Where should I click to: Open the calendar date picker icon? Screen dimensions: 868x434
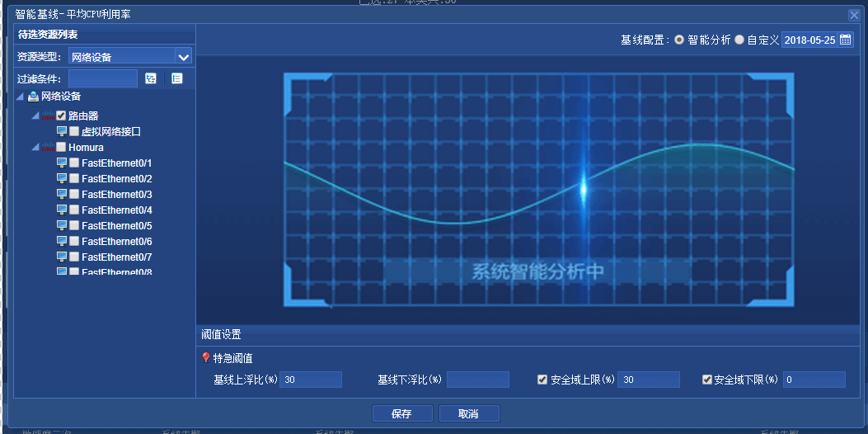point(846,40)
